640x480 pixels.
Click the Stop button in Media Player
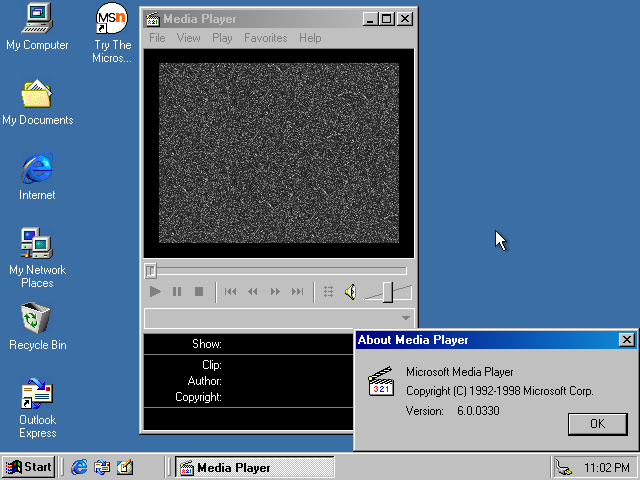point(199,291)
